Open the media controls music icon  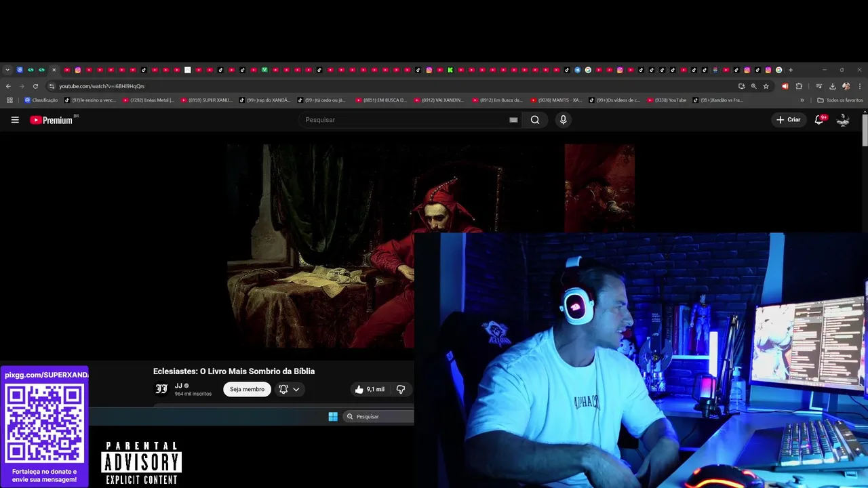(x=819, y=86)
